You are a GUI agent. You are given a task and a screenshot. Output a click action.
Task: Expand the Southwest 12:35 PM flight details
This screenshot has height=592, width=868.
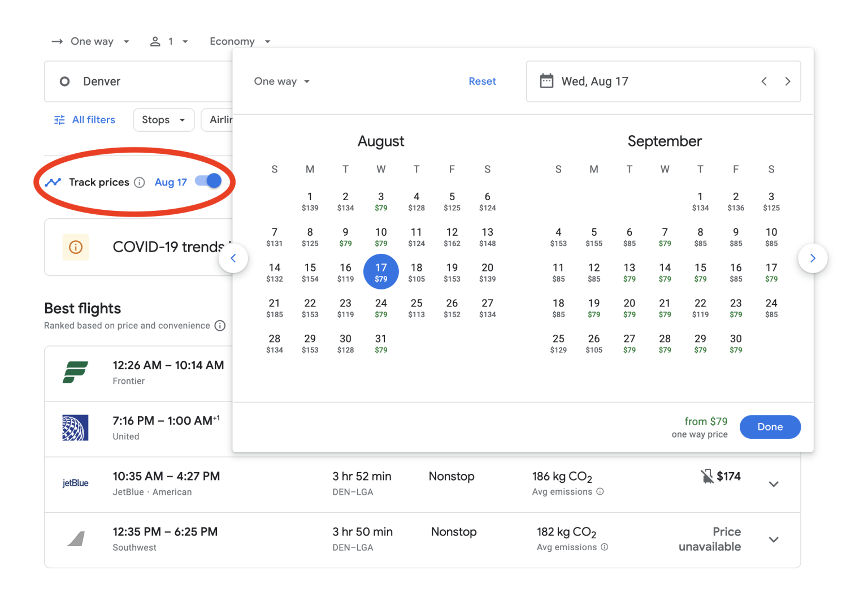point(774,539)
